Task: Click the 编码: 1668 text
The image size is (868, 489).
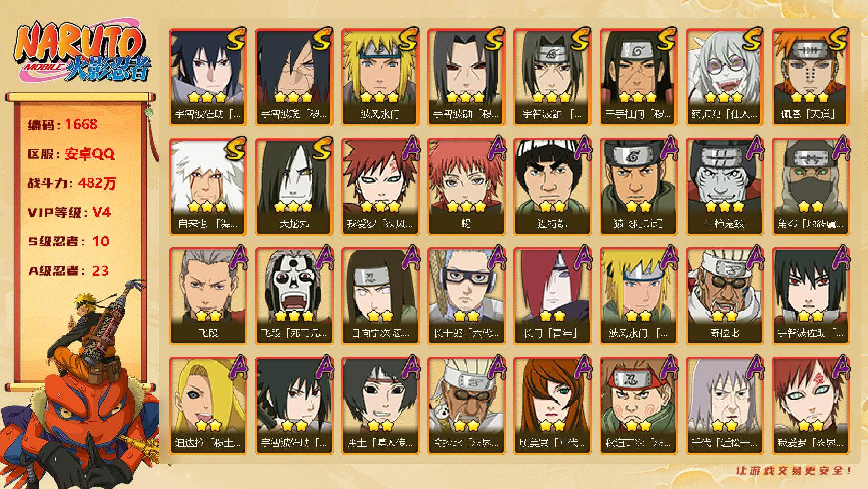Action: click(63, 125)
